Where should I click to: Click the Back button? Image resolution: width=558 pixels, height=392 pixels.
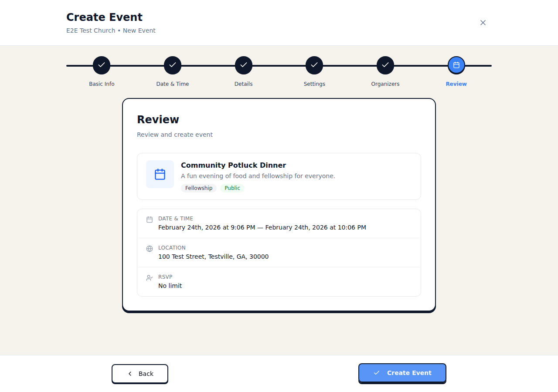tap(139, 373)
